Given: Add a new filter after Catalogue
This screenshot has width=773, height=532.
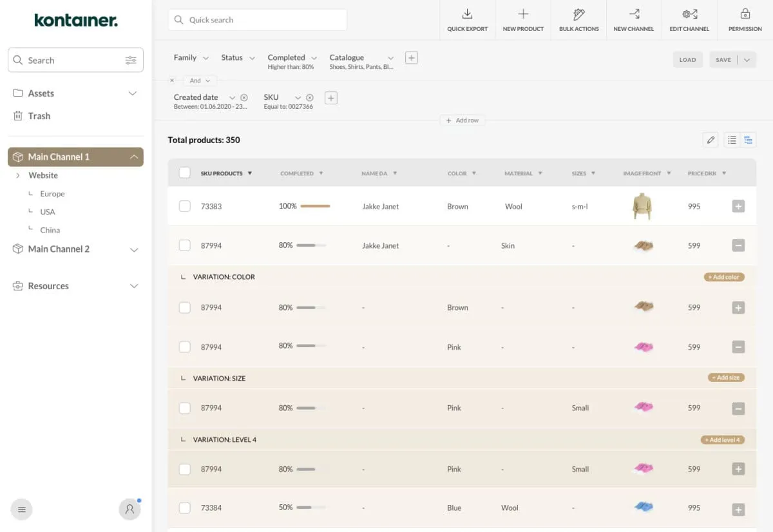Looking at the screenshot, I should [x=412, y=58].
